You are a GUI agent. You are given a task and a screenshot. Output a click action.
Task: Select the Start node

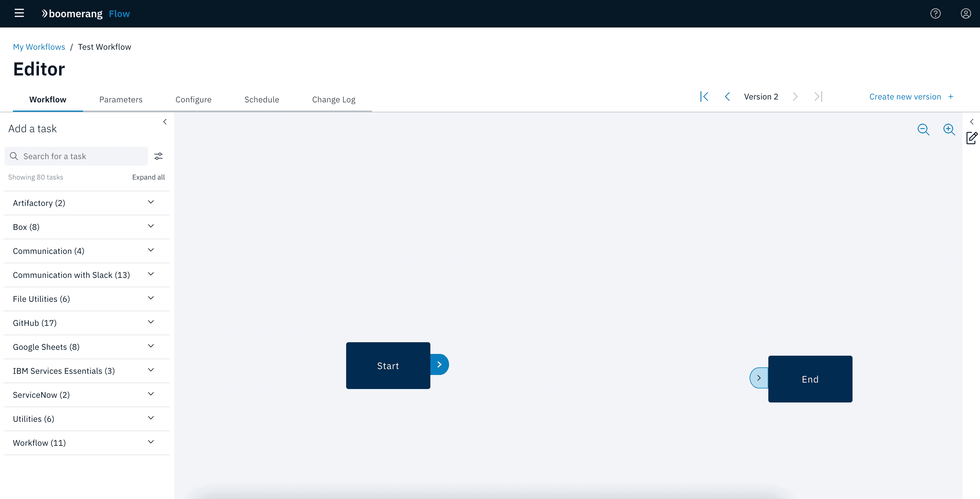388,365
